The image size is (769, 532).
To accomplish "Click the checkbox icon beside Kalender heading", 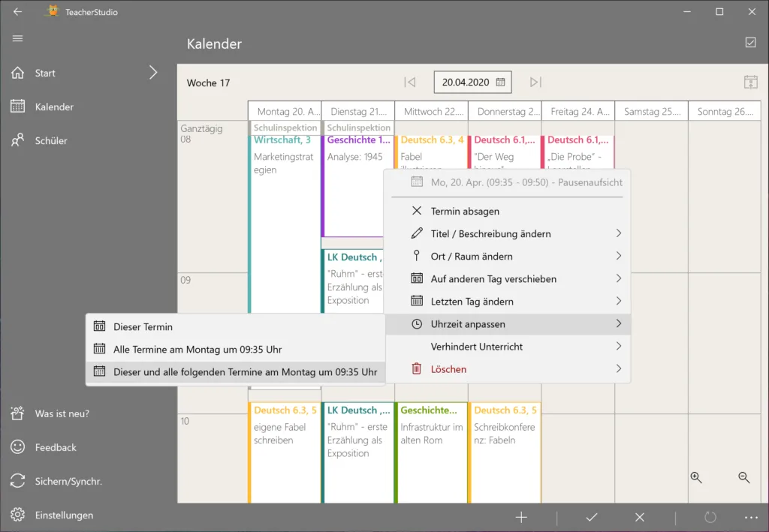I will tap(750, 43).
